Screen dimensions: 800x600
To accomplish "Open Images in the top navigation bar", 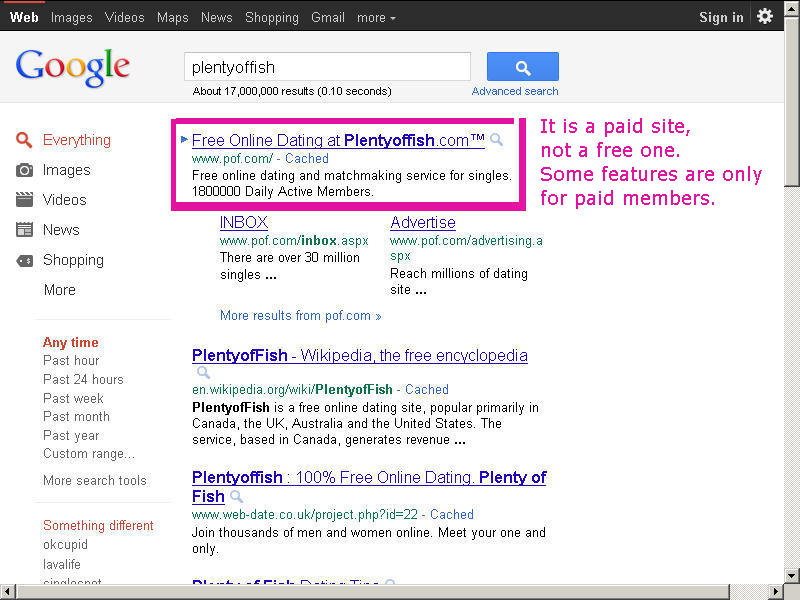I will (x=71, y=17).
